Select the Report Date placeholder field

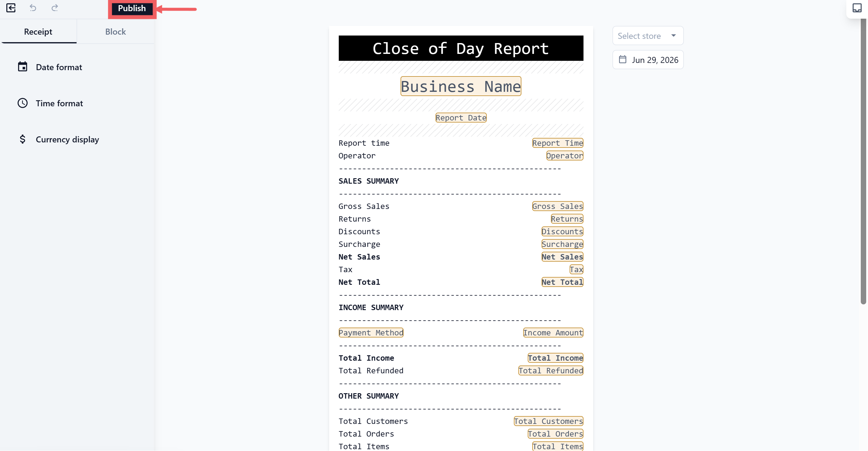461,117
